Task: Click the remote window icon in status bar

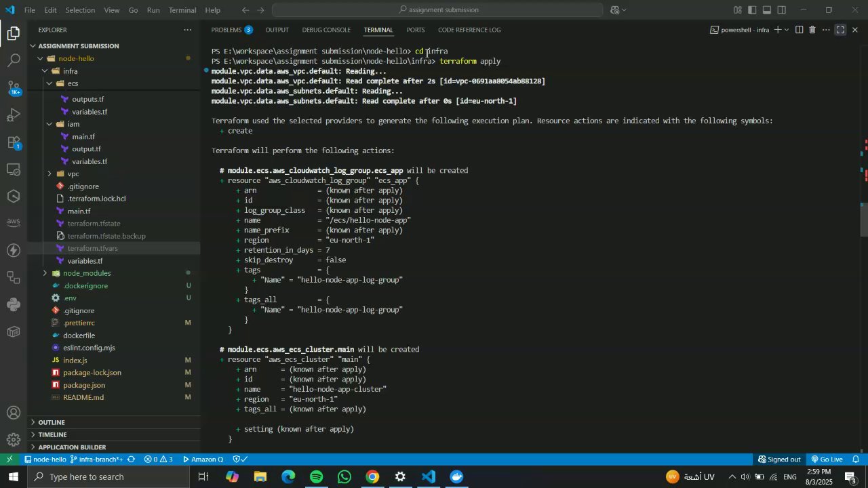Action: click(x=9, y=460)
